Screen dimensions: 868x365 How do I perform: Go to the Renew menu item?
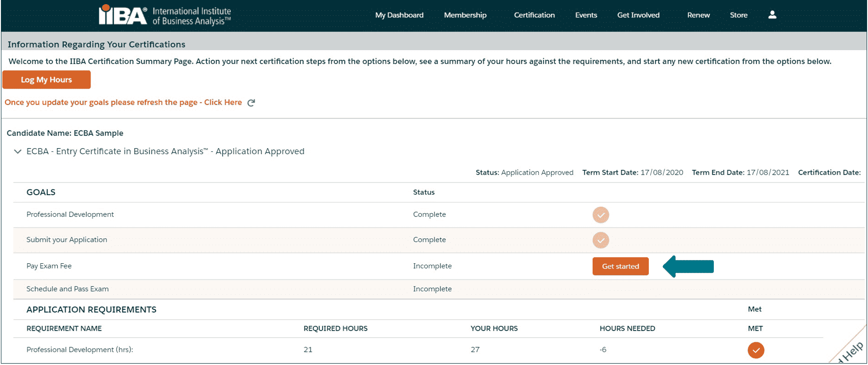point(698,15)
